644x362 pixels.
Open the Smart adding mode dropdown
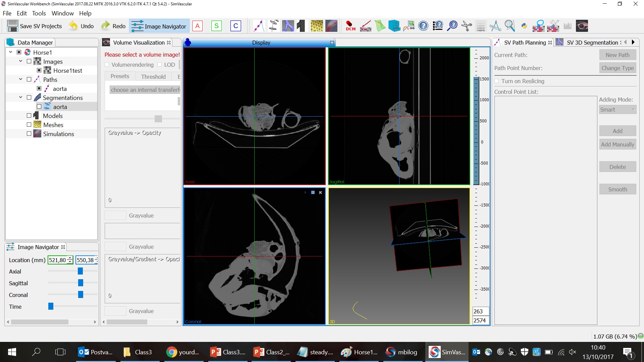click(618, 110)
